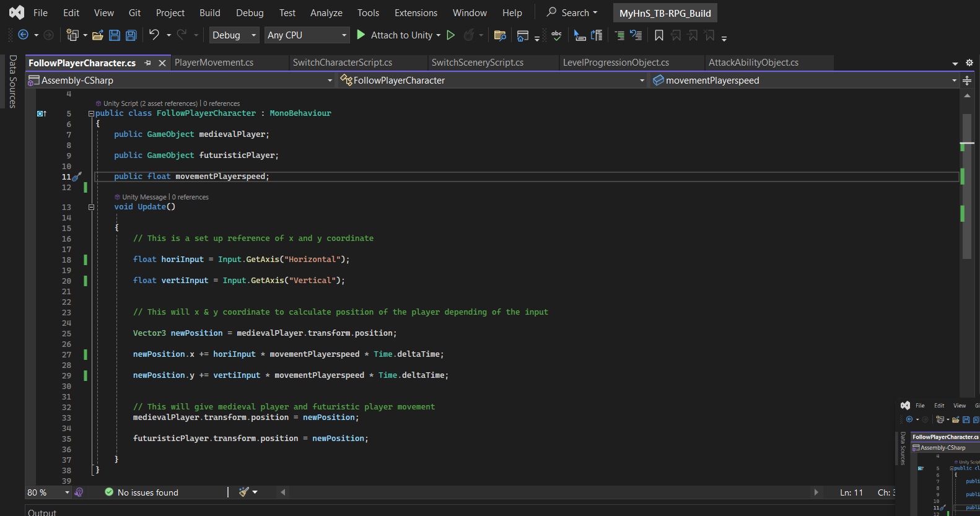Open the Extensions menu

coord(416,13)
